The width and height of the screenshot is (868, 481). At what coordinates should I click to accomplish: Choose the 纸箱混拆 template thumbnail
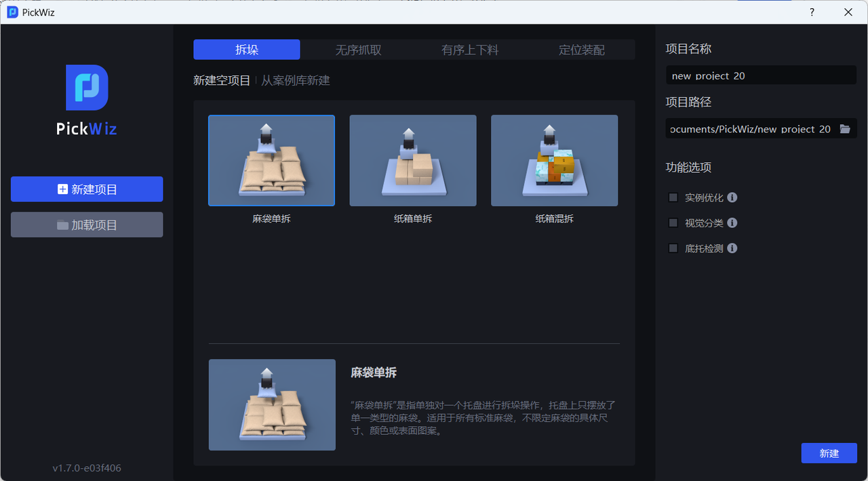tap(554, 160)
